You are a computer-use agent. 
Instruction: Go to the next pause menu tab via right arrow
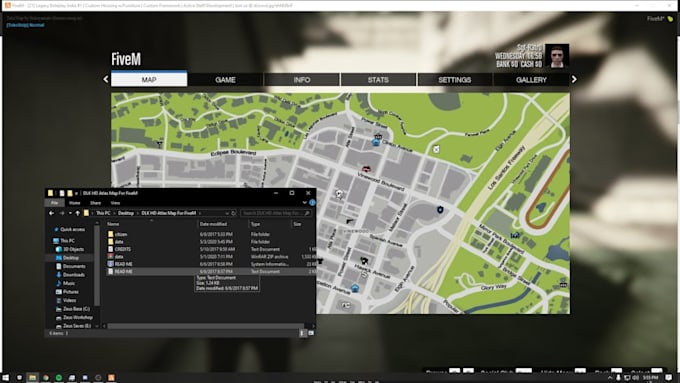[x=574, y=79]
